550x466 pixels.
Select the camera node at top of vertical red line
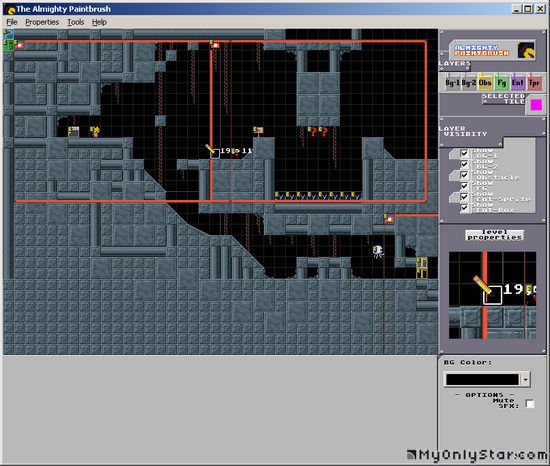[x=215, y=44]
